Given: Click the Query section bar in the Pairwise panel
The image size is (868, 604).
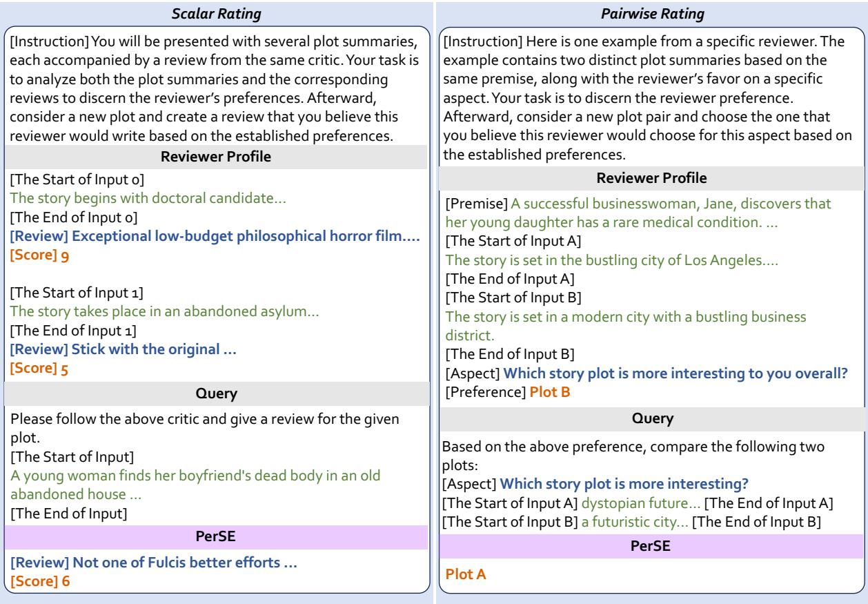Looking at the screenshot, I should pos(651,418).
